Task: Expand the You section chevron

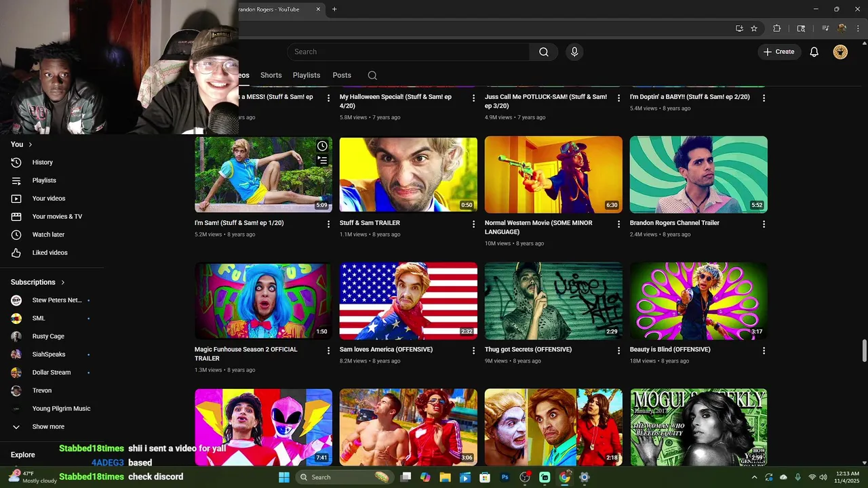Action: pyautogui.click(x=31, y=144)
